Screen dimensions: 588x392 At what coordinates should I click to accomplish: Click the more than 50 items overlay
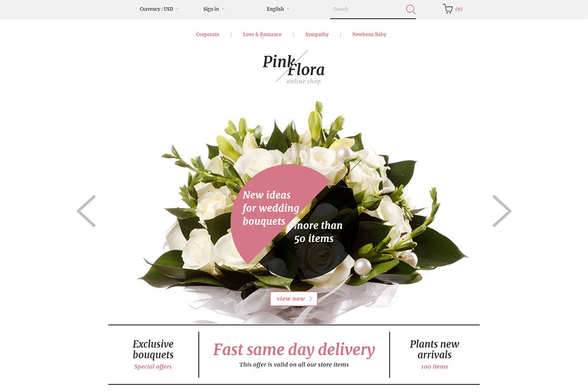318,232
